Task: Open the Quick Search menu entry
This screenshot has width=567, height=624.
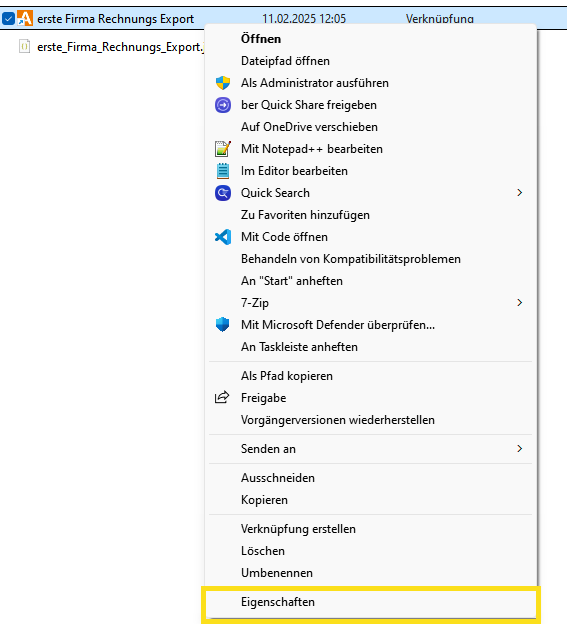Action: (x=370, y=193)
